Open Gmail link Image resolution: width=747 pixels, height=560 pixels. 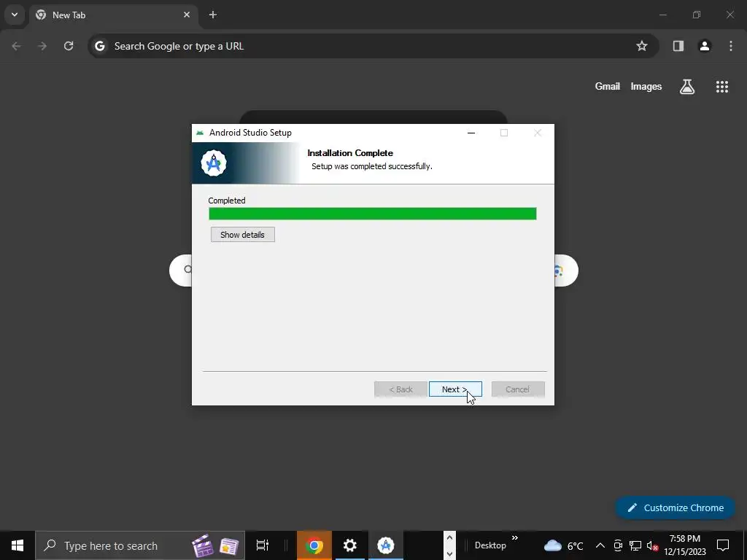(608, 86)
